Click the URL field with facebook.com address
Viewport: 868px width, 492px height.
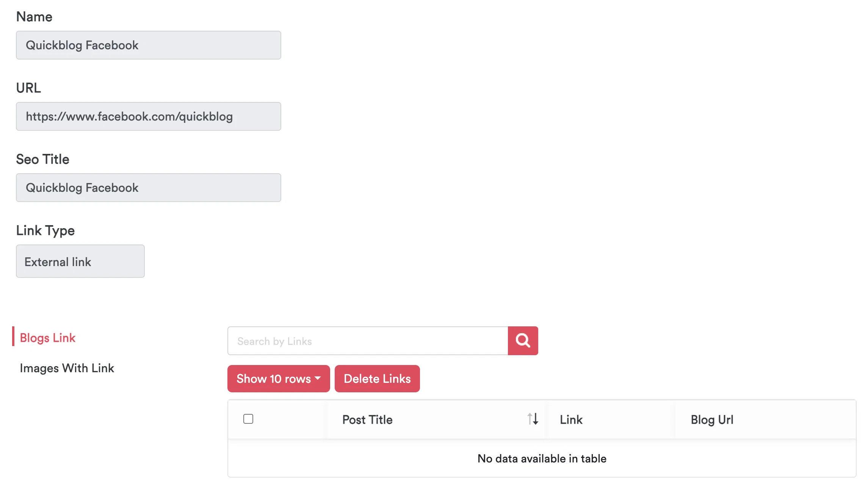coord(149,116)
